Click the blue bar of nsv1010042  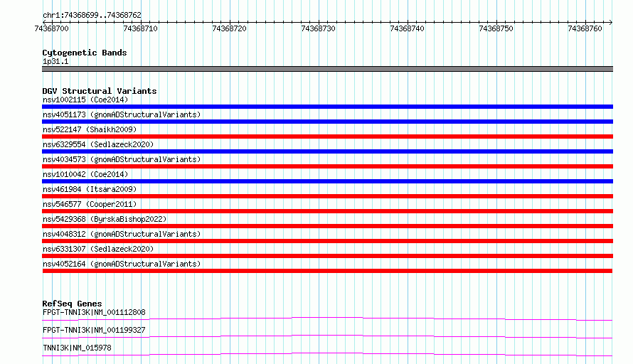click(327, 181)
